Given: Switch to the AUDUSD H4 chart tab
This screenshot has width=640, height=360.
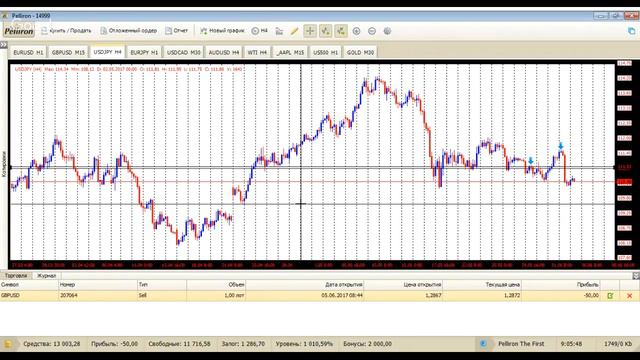Looking at the screenshot, I should click(224, 52).
